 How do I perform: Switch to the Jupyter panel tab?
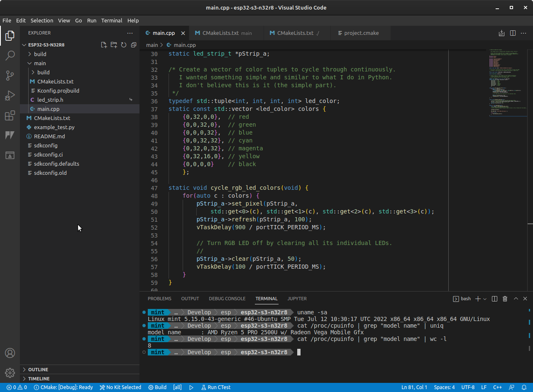(x=297, y=299)
